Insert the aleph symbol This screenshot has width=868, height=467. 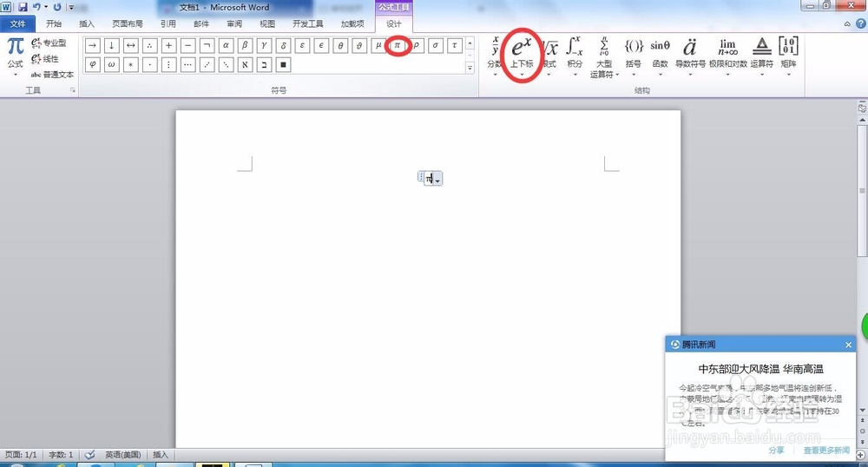tap(245, 65)
